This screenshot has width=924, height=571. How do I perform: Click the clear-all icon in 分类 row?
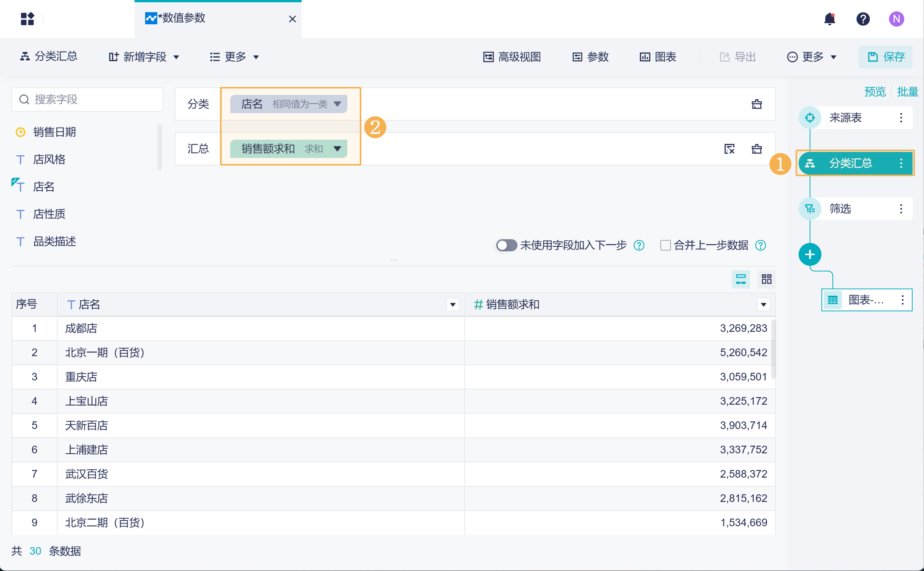tap(756, 104)
